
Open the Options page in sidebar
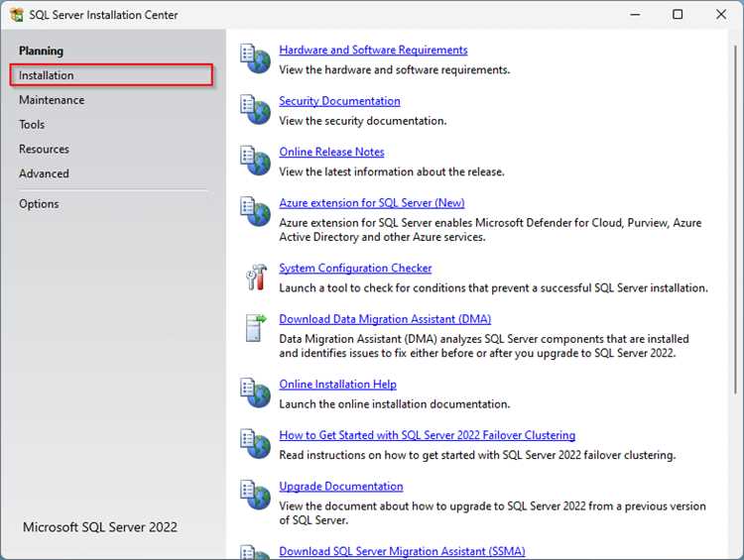click(x=39, y=204)
